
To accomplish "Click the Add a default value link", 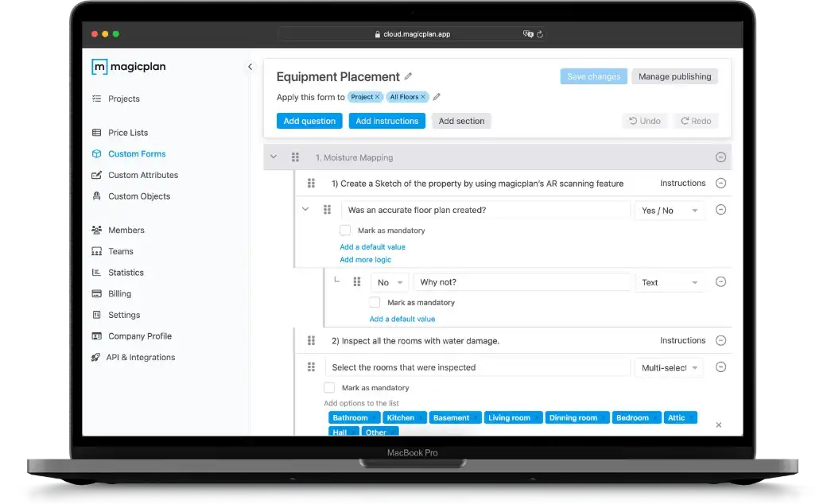I will click(x=372, y=247).
